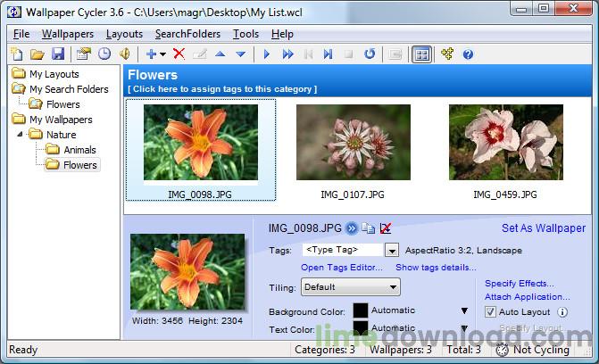Toggle the thumbnail view button in toolbar

click(x=421, y=54)
